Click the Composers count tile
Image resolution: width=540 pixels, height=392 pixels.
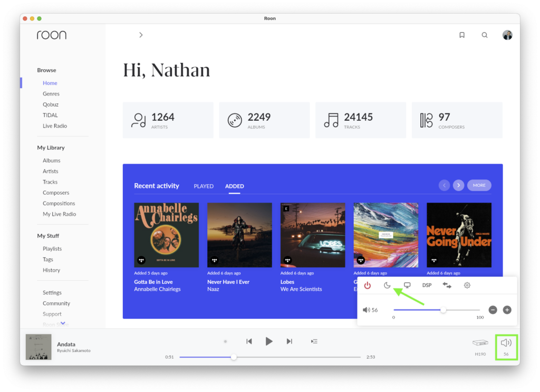tap(457, 120)
